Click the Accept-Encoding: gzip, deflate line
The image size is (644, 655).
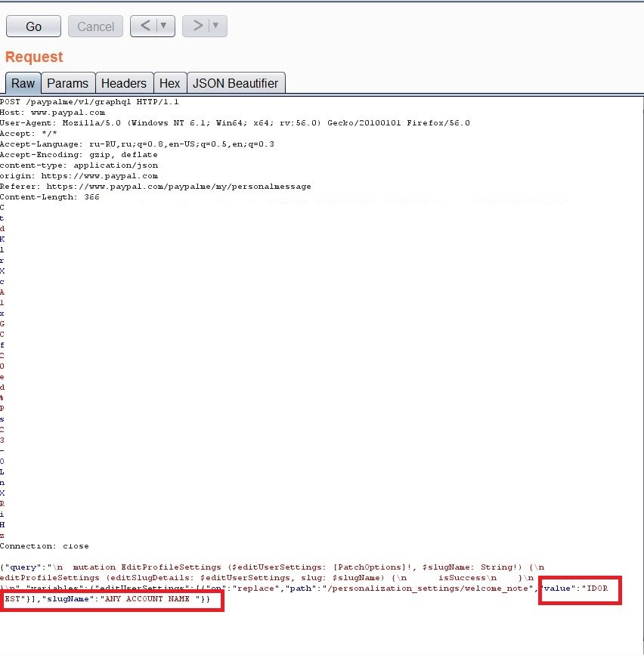79,155
